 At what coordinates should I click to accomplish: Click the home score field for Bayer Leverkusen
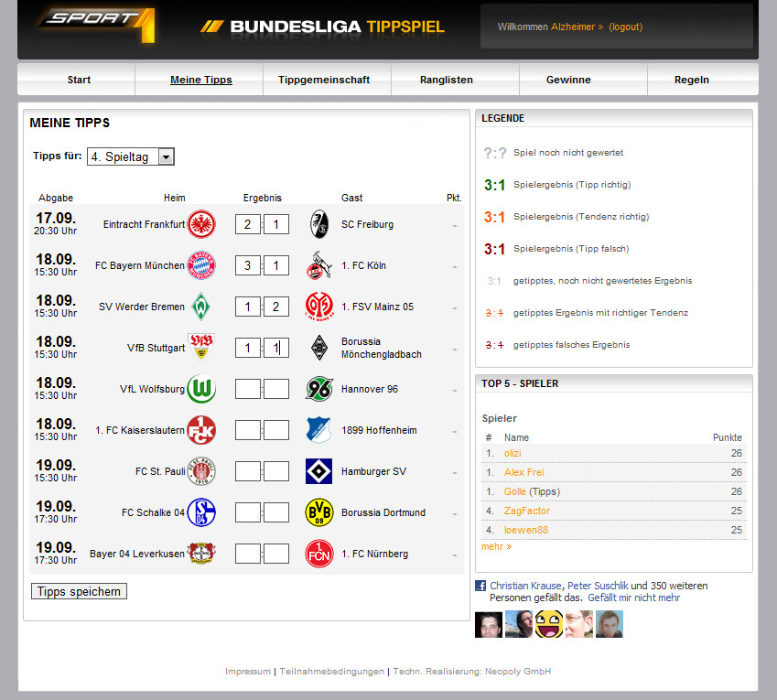tap(248, 554)
